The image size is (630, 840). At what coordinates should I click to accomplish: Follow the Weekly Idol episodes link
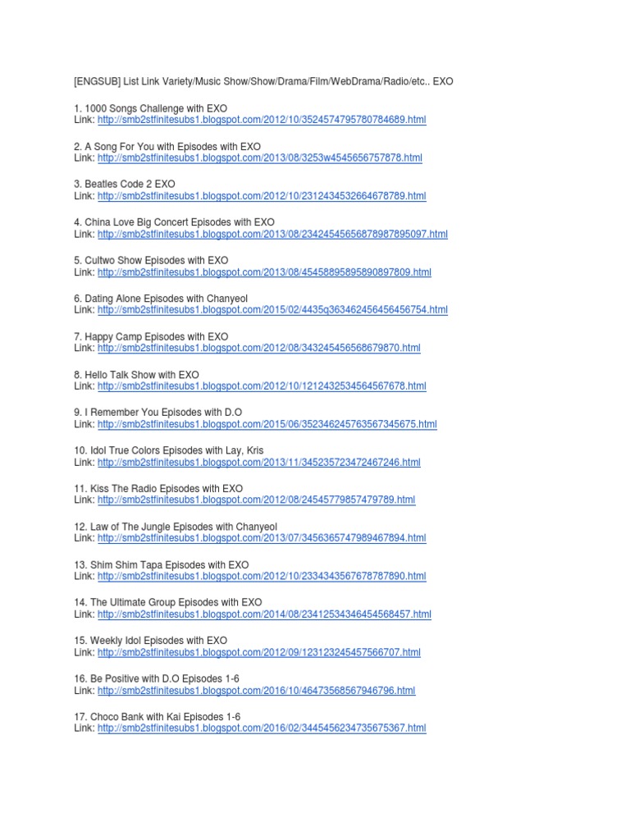coord(258,652)
